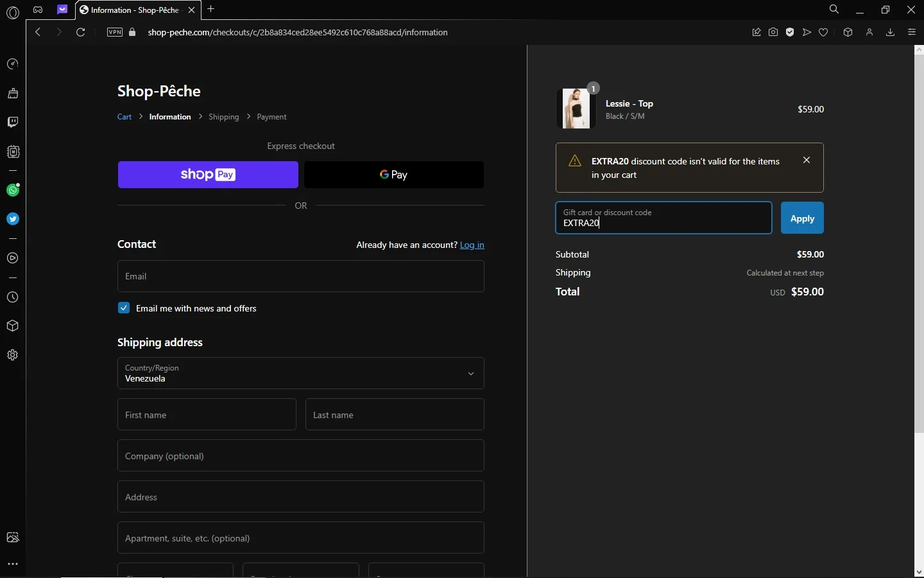Go forward to next page

point(59,32)
